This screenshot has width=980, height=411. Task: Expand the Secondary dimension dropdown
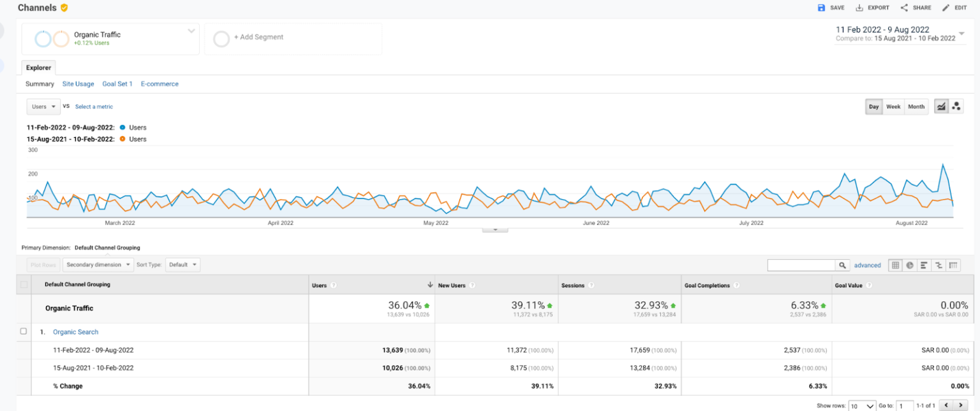98,264
